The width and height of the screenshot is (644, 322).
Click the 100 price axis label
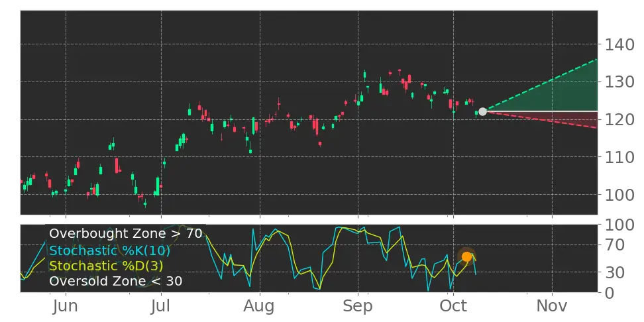click(x=619, y=194)
